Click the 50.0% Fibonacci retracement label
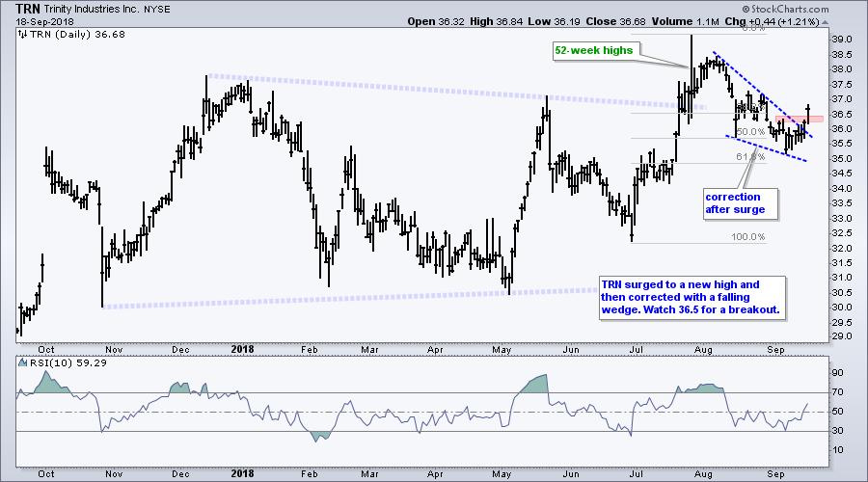The width and height of the screenshot is (868, 482). click(751, 132)
